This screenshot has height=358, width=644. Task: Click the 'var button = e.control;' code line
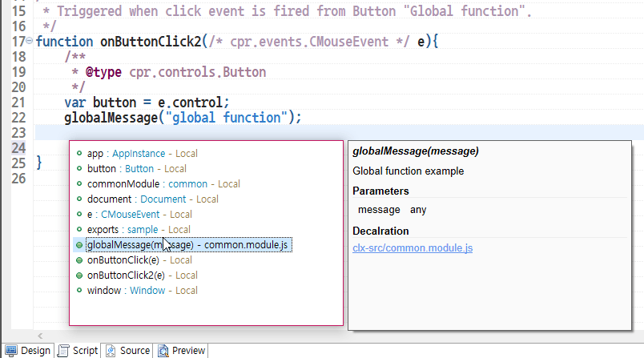tap(147, 103)
